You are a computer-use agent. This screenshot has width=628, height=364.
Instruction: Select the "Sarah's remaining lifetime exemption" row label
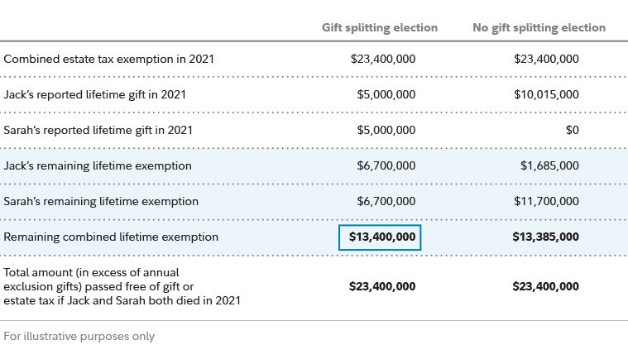pyautogui.click(x=101, y=201)
